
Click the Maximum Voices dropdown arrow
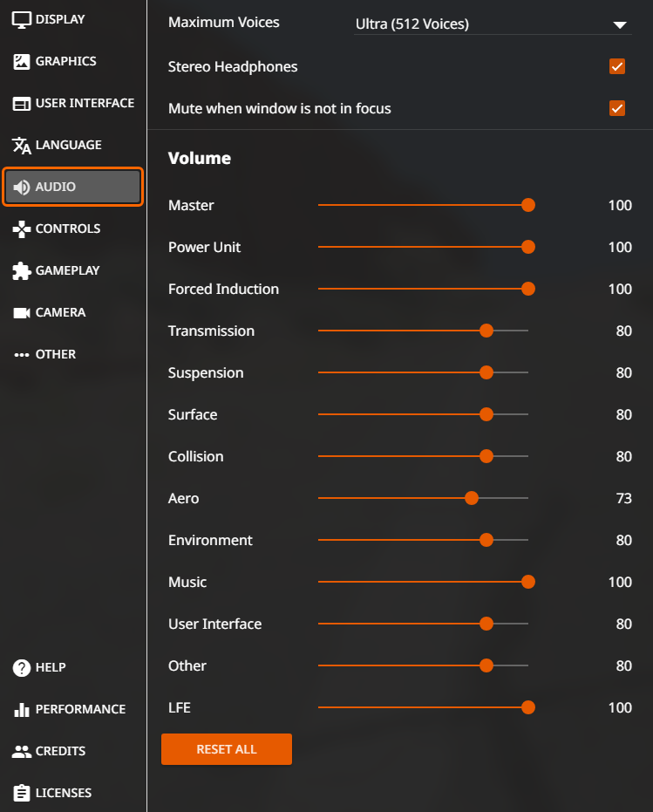point(620,24)
